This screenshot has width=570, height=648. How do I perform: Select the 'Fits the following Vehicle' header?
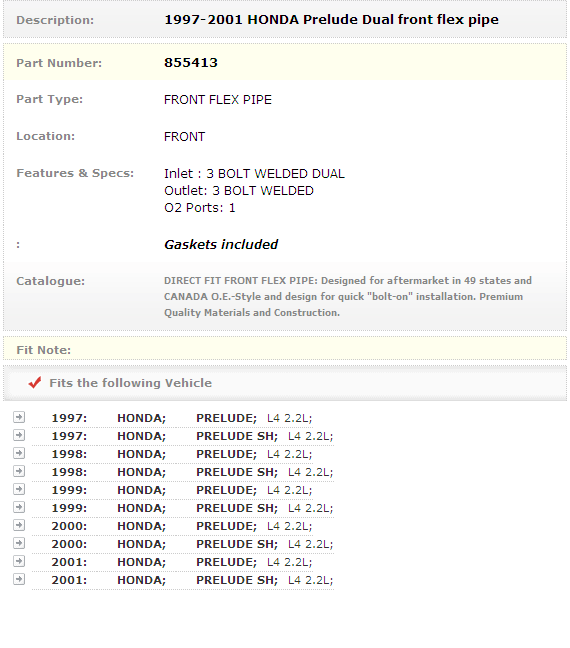131,383
